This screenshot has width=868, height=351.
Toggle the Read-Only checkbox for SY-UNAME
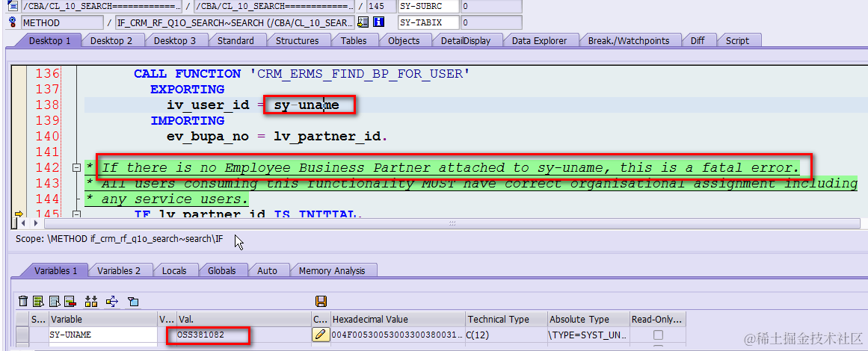(658, 335)
